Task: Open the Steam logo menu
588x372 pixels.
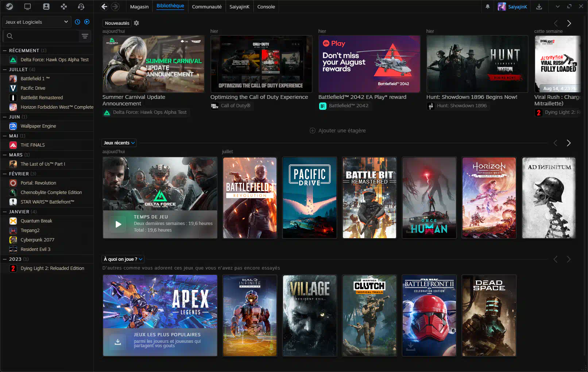Action: [x=9, y=7]
